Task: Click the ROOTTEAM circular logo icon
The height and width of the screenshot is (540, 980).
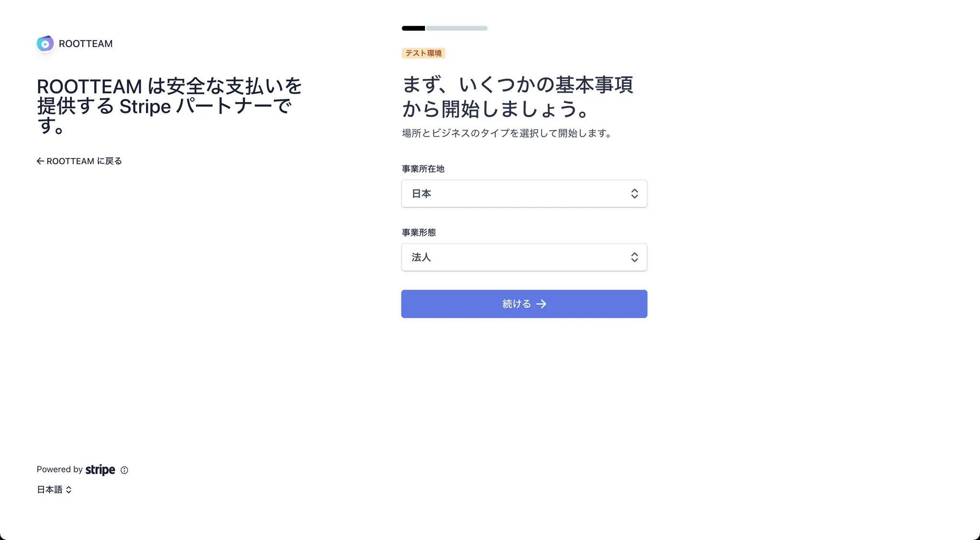Action: (45, 44)
